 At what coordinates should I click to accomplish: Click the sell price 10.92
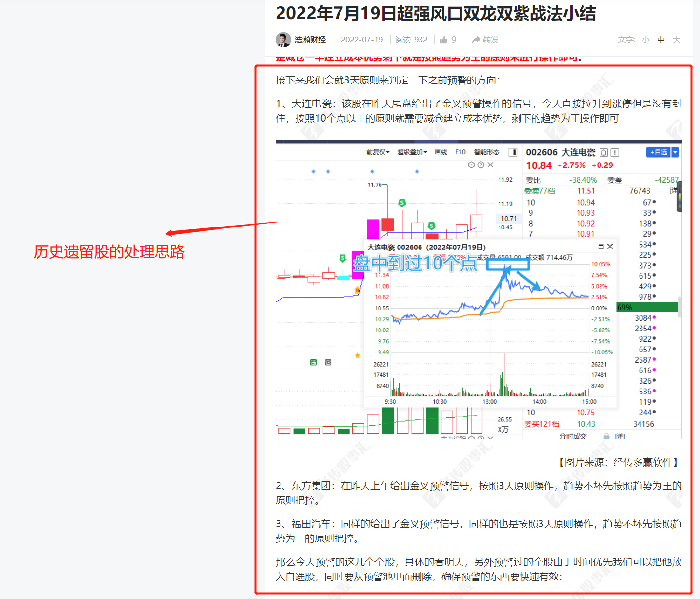tap(585, 224)
